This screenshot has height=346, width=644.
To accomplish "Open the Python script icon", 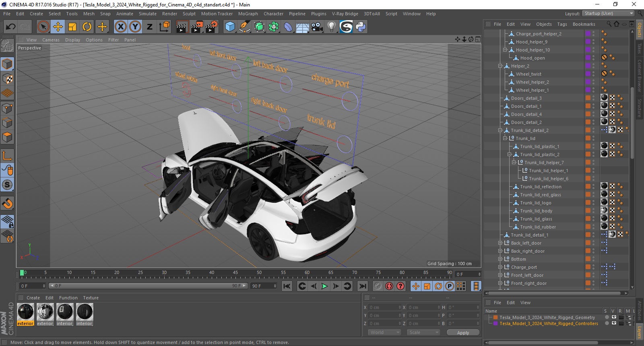I will click(361, 27).
